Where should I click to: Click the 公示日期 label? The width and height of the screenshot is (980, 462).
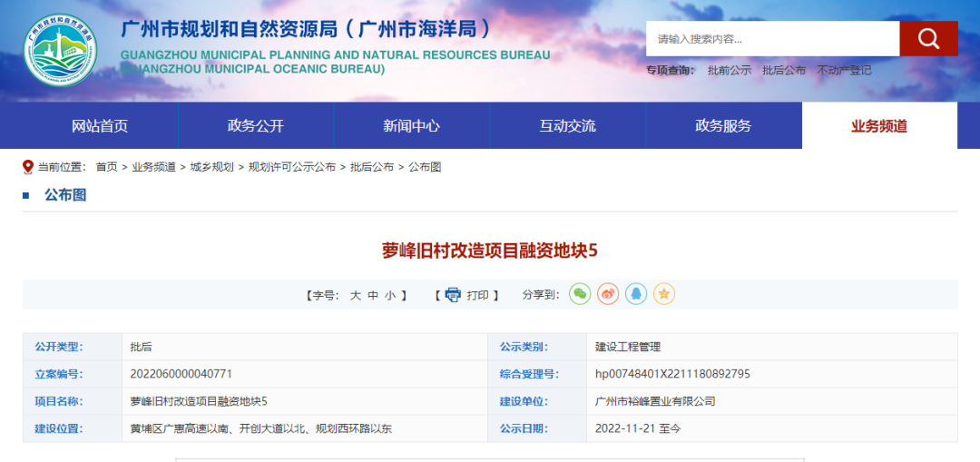tap(524, 428)
